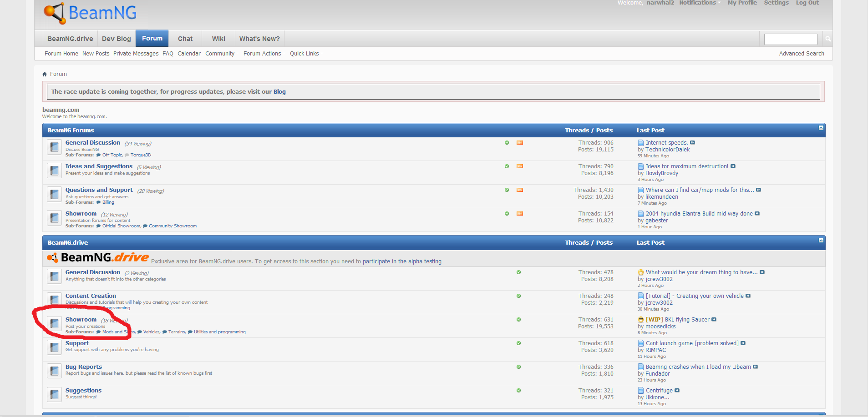868x417 pixels.
Task: Open the Quick Links dropdown
Action: (x=305, y=54)
